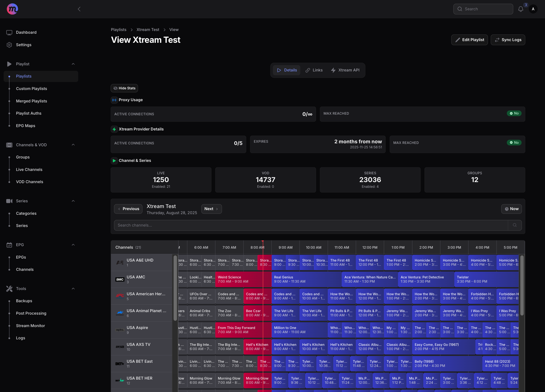Open Sync Logs
The height and width of the screenshot is (392, 545).
[x=508, y=40]
